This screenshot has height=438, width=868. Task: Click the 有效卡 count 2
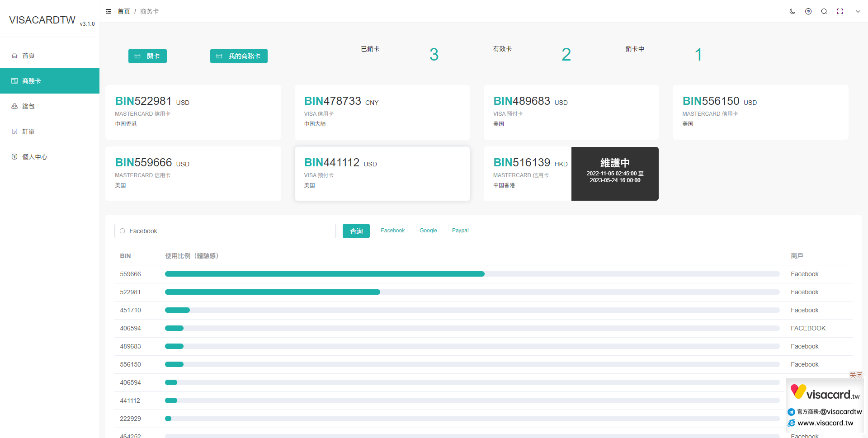point(566,55)
